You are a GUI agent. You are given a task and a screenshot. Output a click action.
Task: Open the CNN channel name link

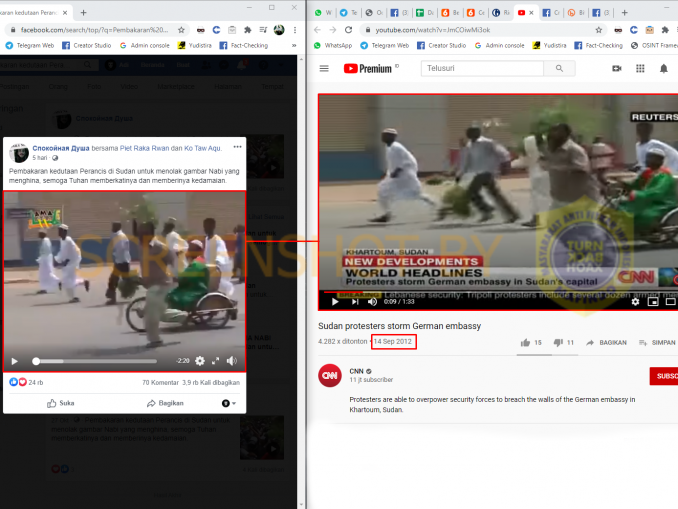coord(357,371)
